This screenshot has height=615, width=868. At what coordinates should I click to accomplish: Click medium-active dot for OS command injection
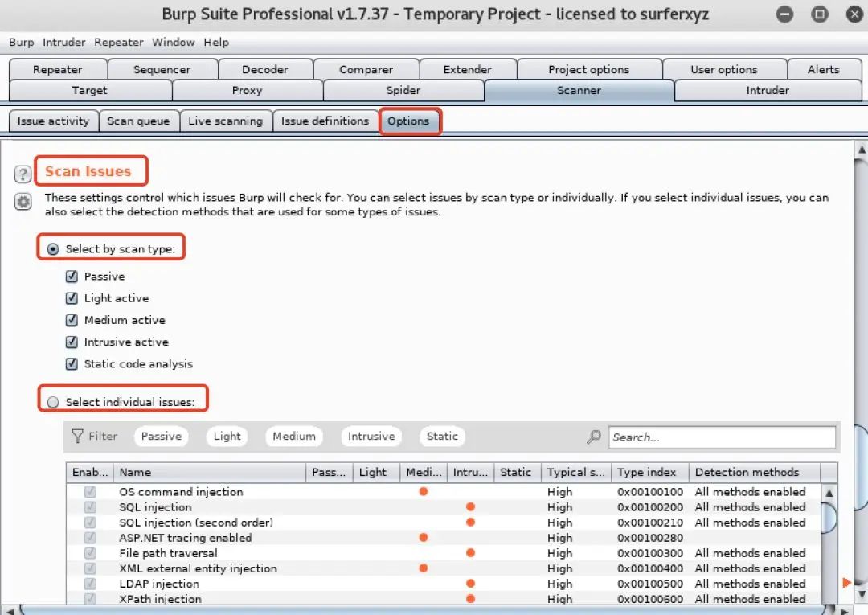[x=424, y=491]
